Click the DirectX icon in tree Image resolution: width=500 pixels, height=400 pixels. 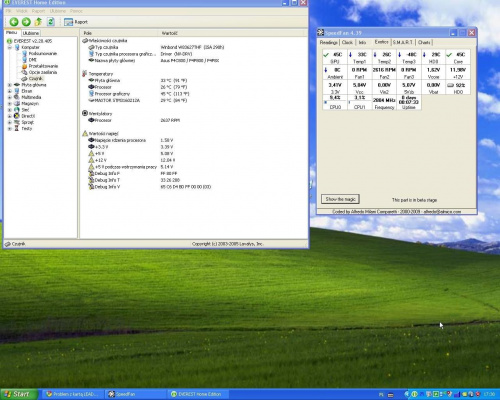pos(17,116)
